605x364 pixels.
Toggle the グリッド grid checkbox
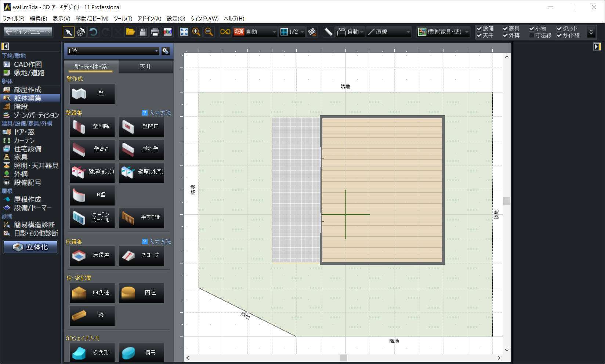[559, 29]
